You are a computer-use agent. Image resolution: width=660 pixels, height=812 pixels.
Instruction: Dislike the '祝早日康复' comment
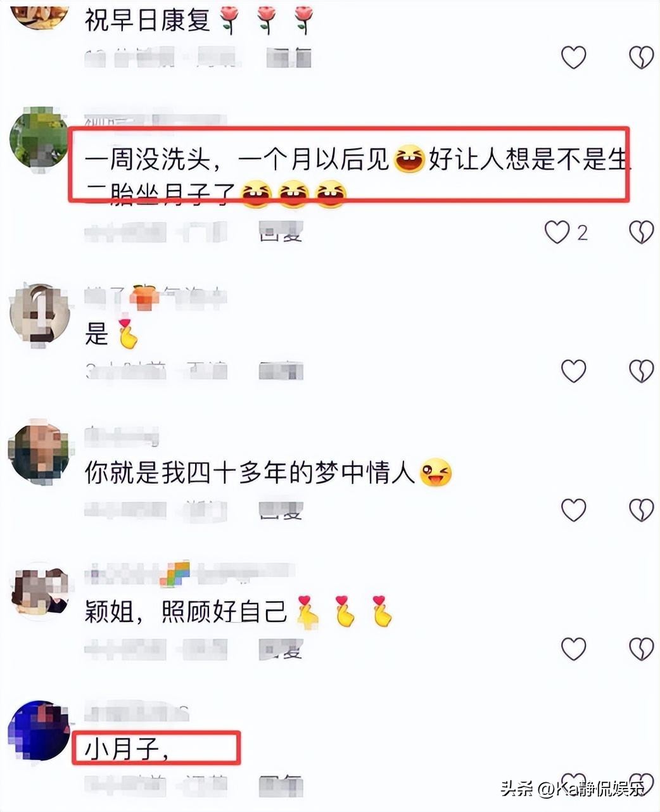(x=641, y=58)
